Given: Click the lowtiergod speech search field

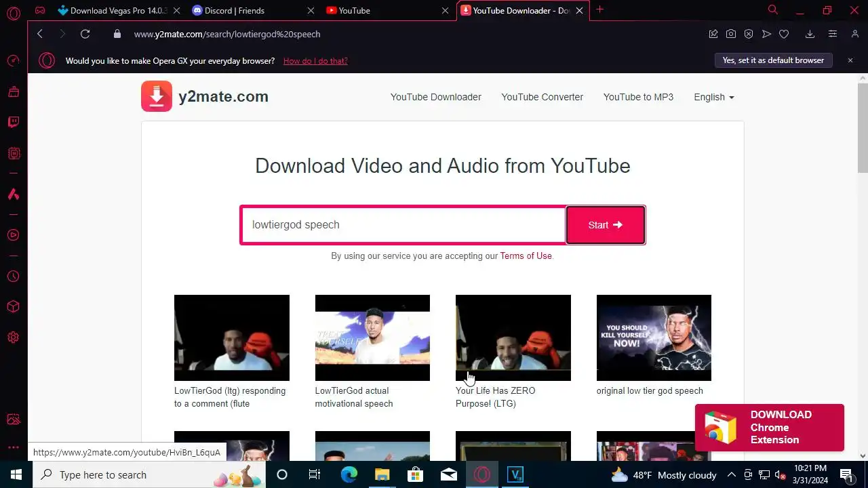Looking at the screenshot, I should [404, 224].
